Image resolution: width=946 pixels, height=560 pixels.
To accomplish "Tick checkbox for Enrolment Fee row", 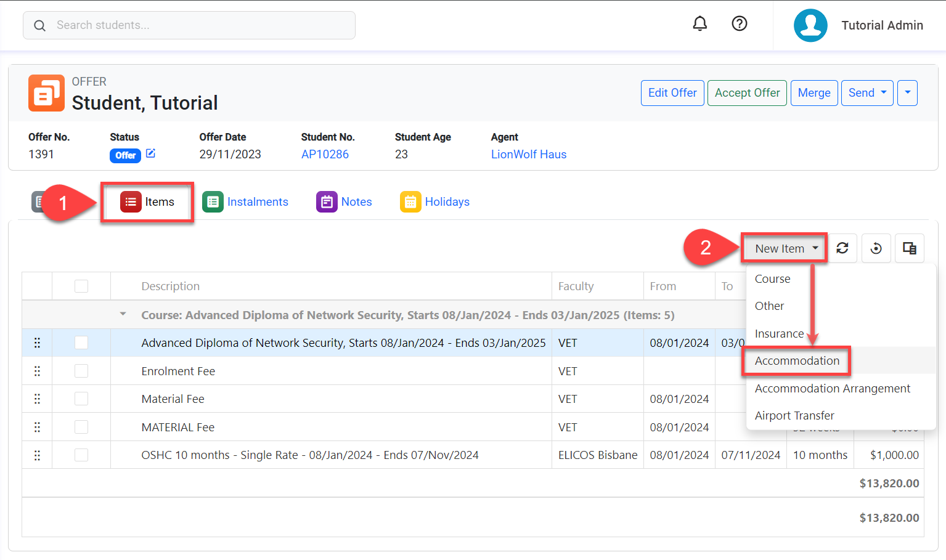I will click(x=81, y=371).
